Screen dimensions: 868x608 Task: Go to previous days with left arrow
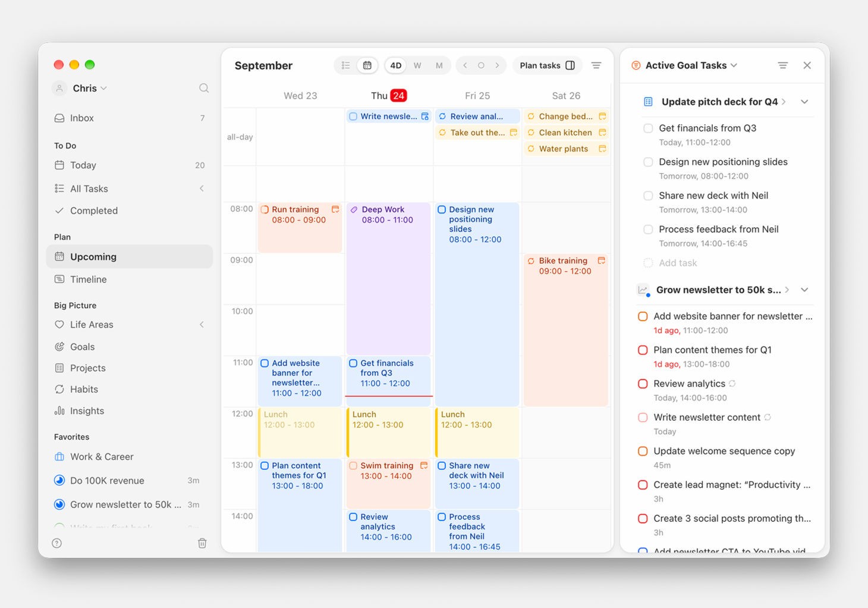(x=465, y=65)
